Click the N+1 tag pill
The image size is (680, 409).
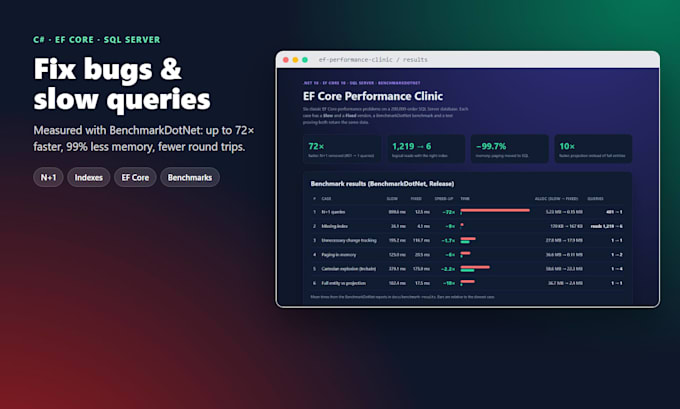coord(48,177)
